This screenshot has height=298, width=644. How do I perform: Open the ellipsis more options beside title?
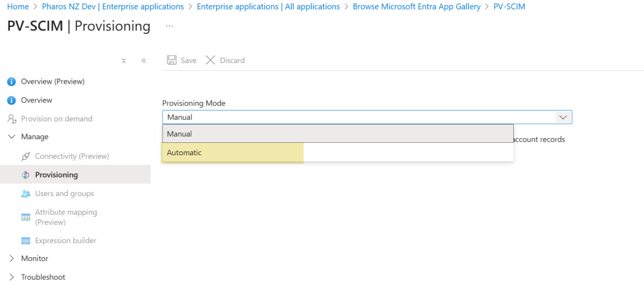[169, 27]
